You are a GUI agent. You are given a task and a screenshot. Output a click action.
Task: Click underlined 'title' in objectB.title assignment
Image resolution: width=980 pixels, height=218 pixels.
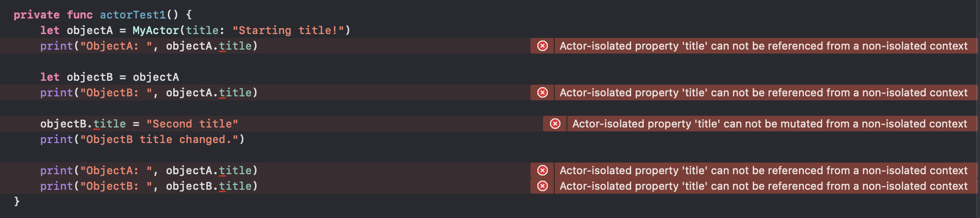[109, 124]
